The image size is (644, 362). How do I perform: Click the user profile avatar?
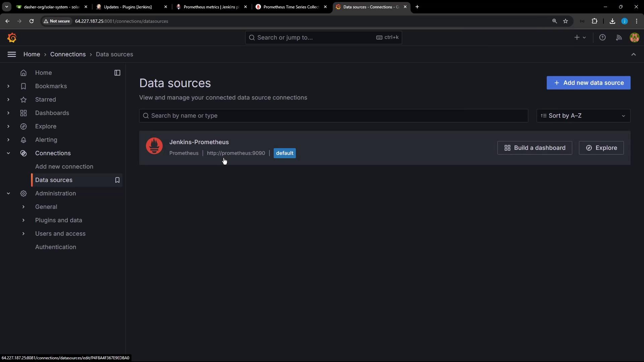tap(634, 38)
